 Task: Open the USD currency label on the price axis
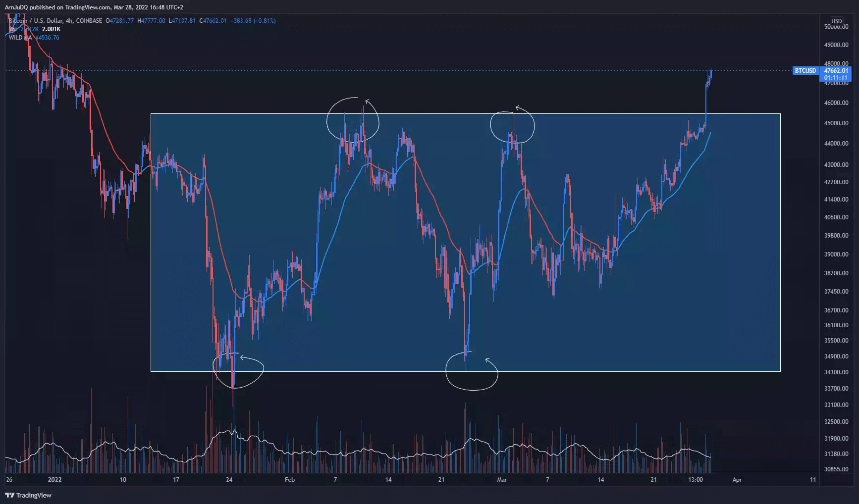[x=837, y=21]
